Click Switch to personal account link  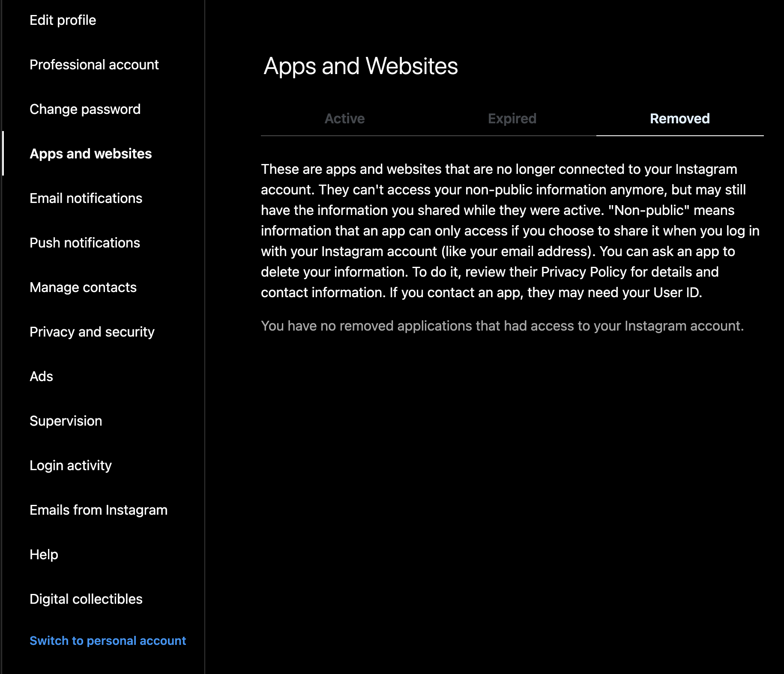pyautogui.click(x=108, y=641)
